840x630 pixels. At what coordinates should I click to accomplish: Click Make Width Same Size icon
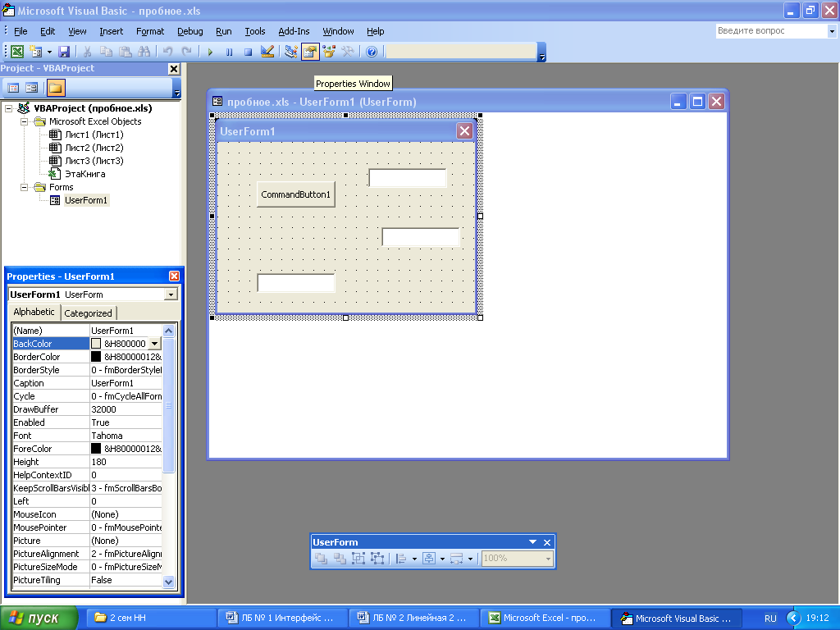tap(457, 558)
